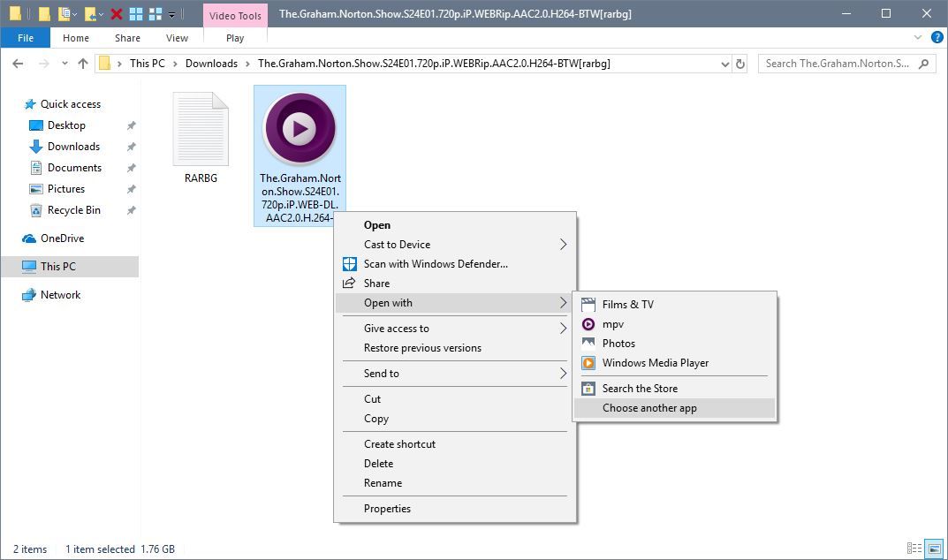Click Downloads in the address bar path
This screenshot has width=948, height=560.
212,64
